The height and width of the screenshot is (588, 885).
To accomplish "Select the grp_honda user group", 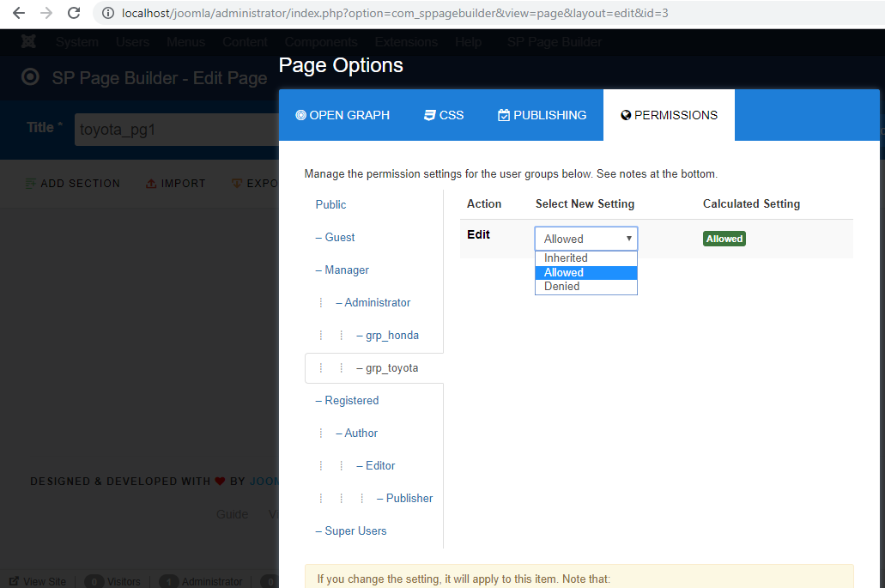I will [x=392, y=335].
